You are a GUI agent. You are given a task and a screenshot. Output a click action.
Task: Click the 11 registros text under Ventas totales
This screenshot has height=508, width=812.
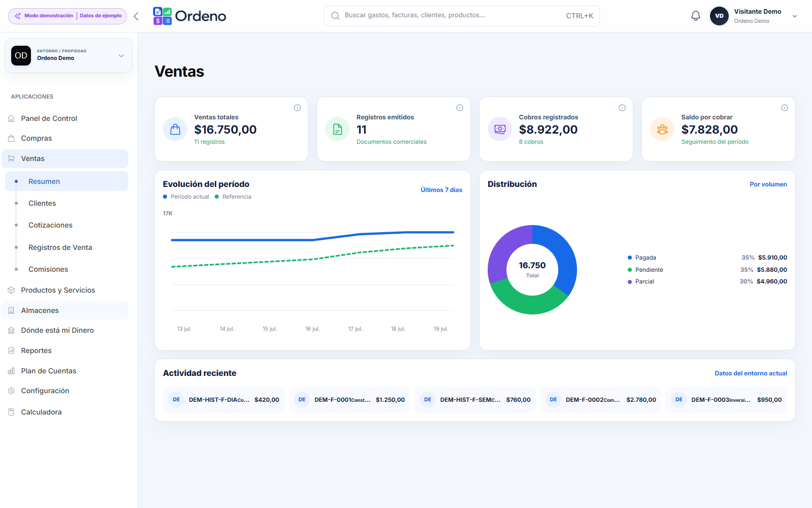pyautogui.click(x=209, y=142)
